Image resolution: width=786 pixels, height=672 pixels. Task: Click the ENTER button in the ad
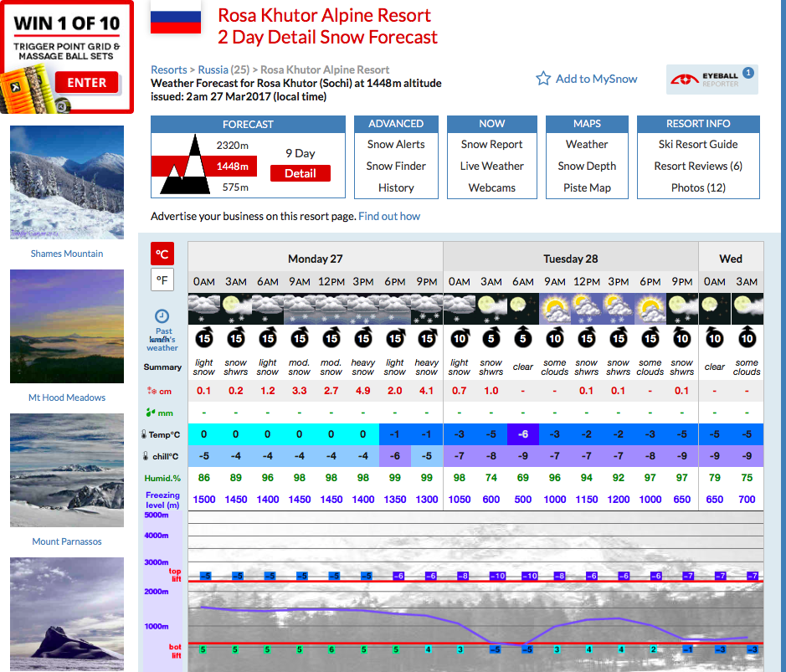(87, 83)
